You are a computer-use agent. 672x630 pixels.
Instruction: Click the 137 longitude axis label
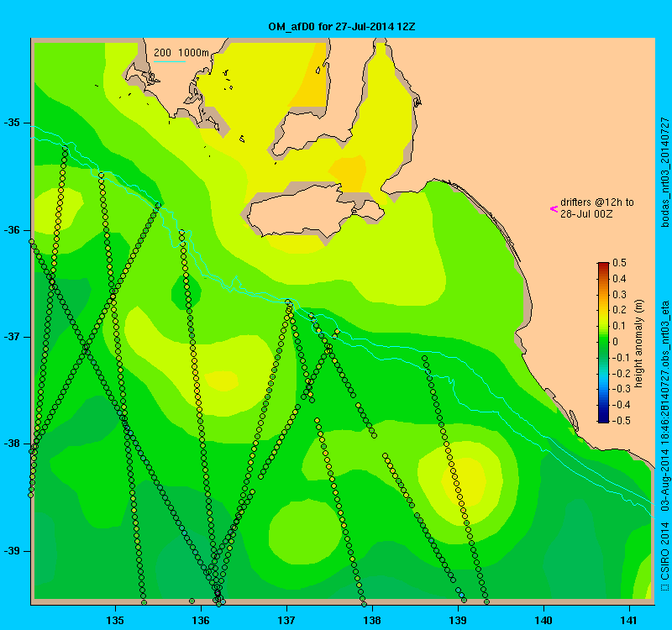286,621
